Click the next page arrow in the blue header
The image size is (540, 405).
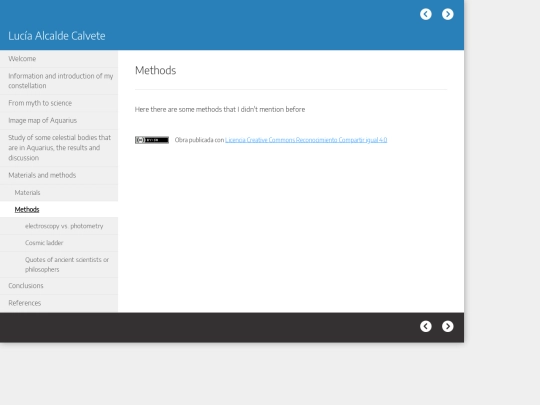448,14
